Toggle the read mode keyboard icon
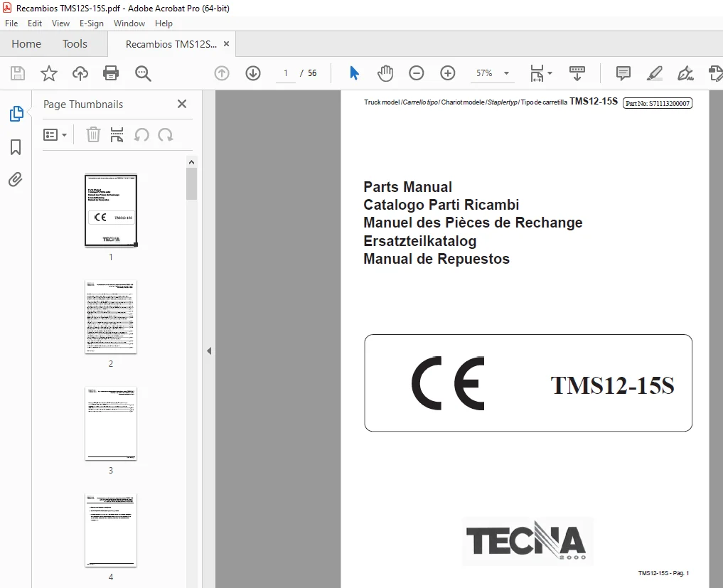The height and width of the screenshot is (588, 723). click(577, 73)
